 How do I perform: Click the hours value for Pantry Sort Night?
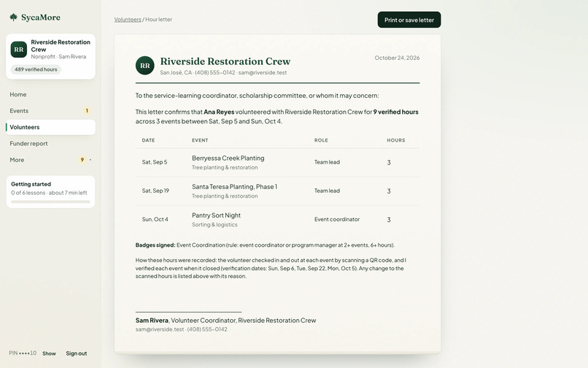pos(389,220)
